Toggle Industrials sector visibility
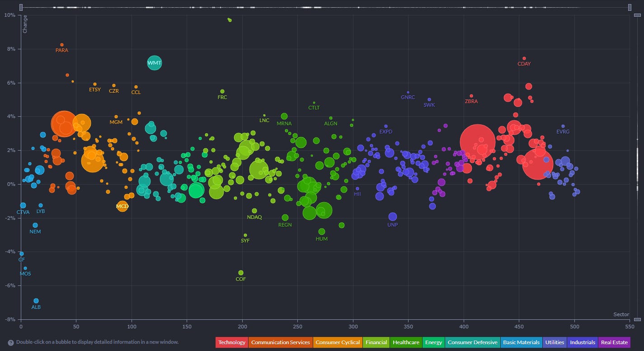Image resolution: width=644 pixels, height=351 pixels. click(x=582, y=342)
